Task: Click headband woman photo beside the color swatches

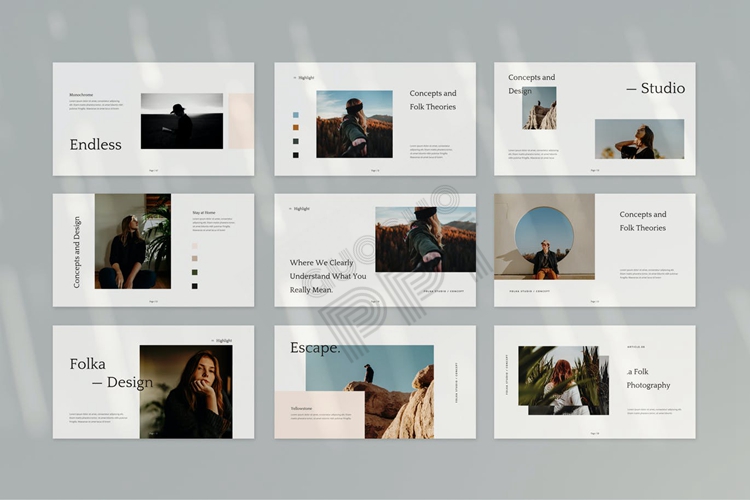Action: coord(354,124)
